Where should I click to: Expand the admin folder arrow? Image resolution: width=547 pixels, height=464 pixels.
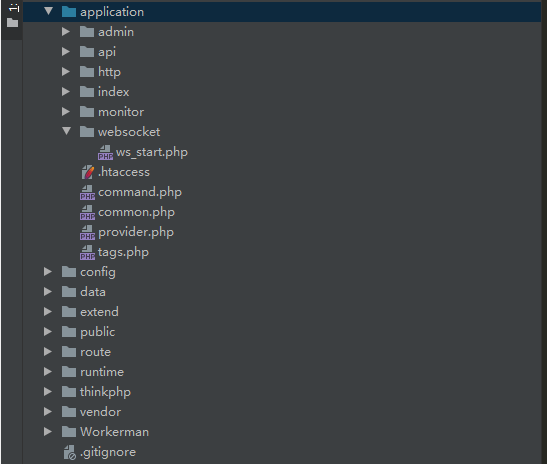pyautogui.click(x=66, y=32)
